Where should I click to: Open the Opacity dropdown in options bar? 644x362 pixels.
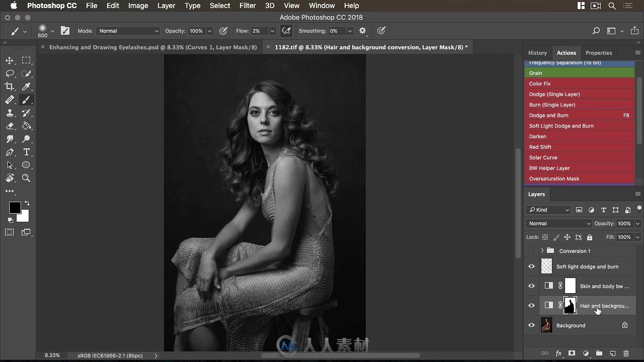pos(209,31)
